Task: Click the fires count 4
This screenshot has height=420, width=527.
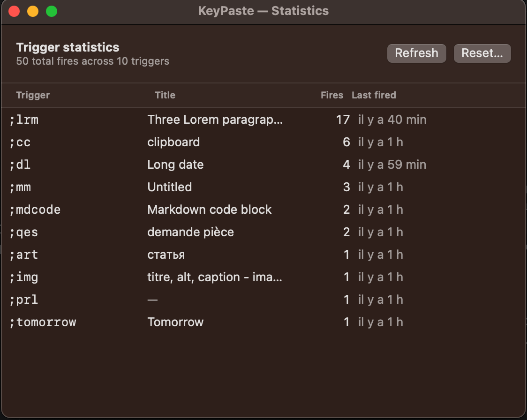Action: tap(346, 165)
